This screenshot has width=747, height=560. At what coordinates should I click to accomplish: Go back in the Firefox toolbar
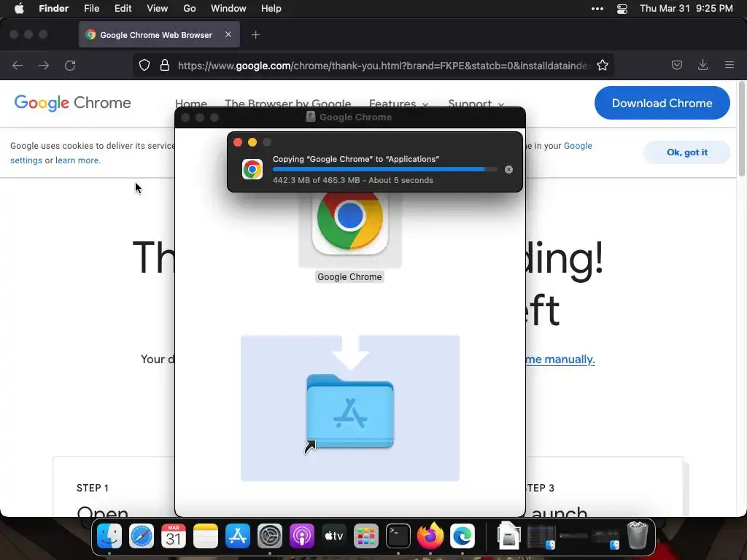pyautogui.click(x=18, y=65)
